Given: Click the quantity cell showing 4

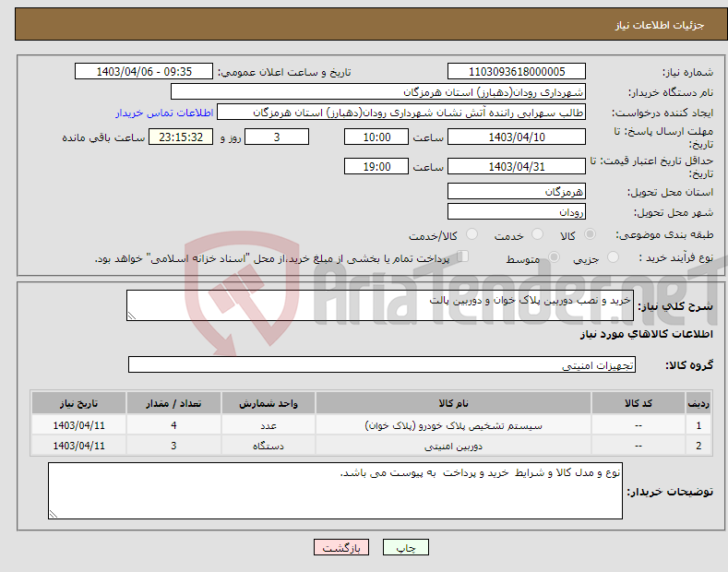Looking at the screenshot, I should [173, 425].
